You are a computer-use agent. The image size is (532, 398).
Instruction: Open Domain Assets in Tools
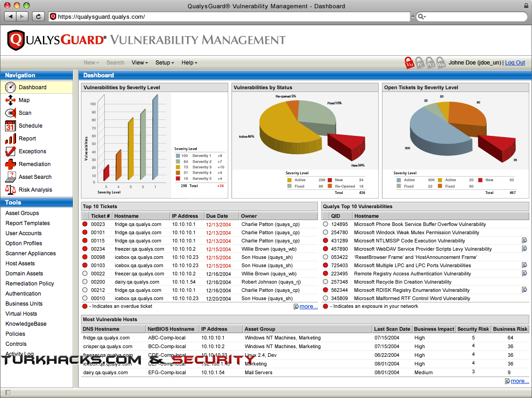(24, 274)
